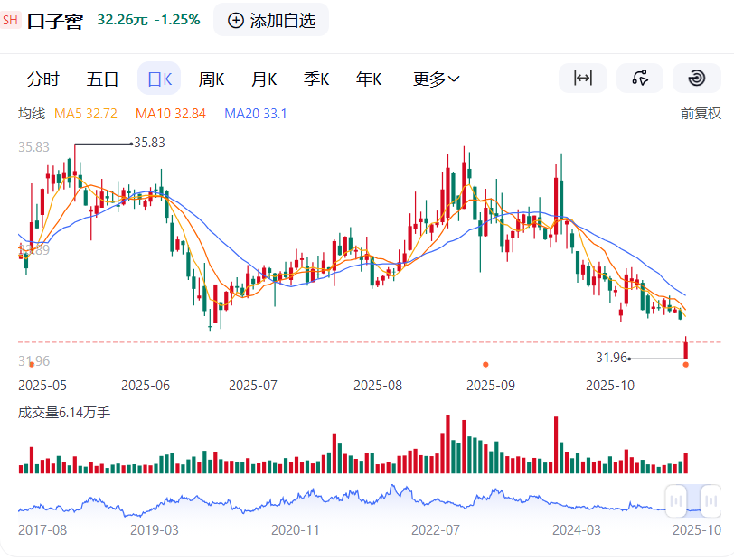This screenshot has height=560, width=734.
Task: Select the 年K yearly tab
Action: point(368,79)
